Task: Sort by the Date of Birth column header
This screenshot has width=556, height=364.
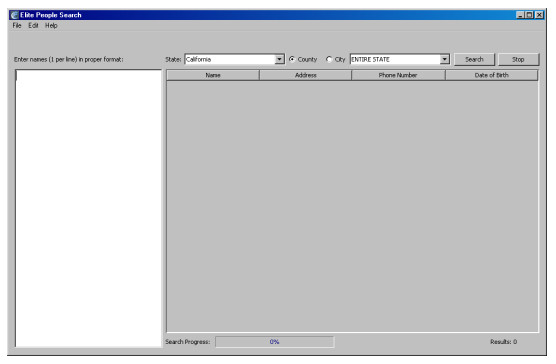Action: pyautogui.click(x=491, y=75)
